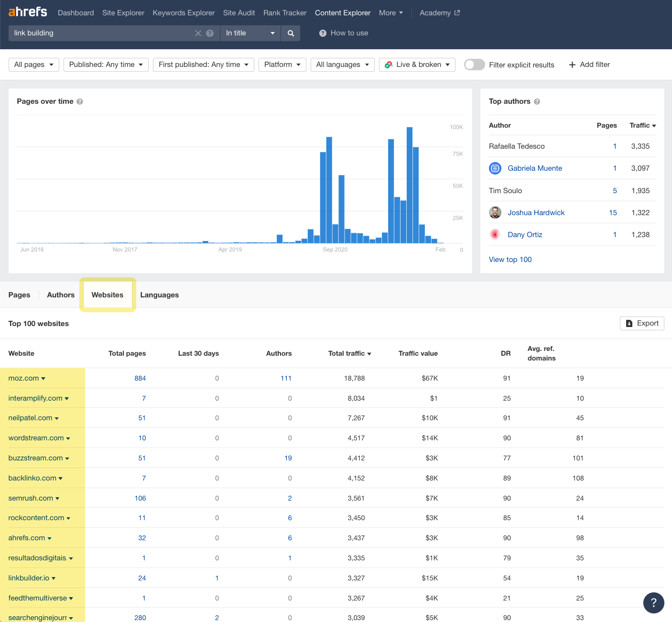
Task: Open First published: Any time dropdown
Action: pos(204,65)
